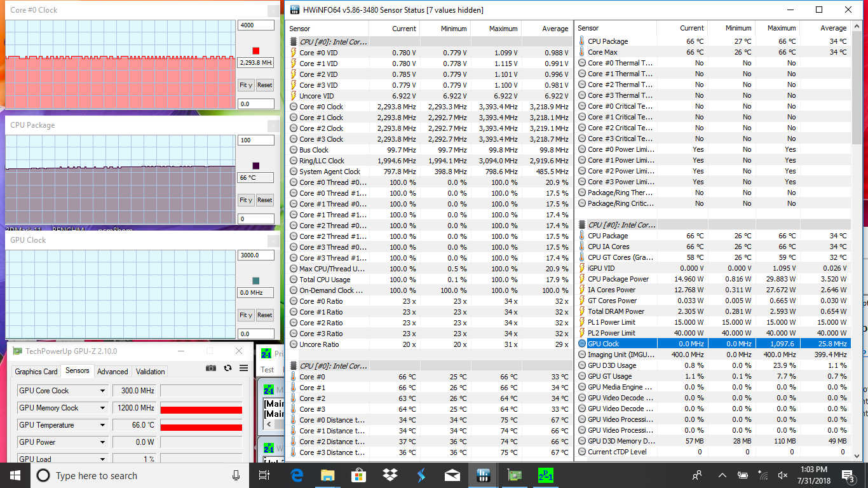Click Fit y in GPU Clock graph
The height and width of the screenshot is (488, 868).
[x=246, y=315]
